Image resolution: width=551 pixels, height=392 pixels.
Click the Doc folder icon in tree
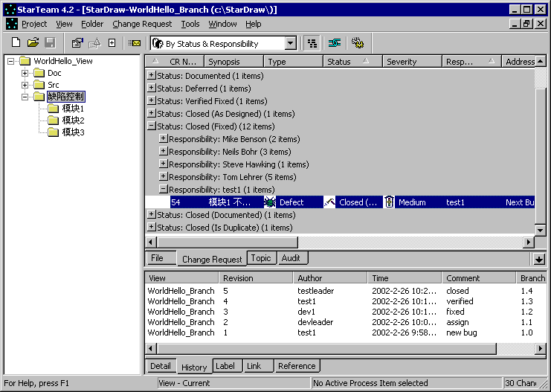tap(39, 73)
